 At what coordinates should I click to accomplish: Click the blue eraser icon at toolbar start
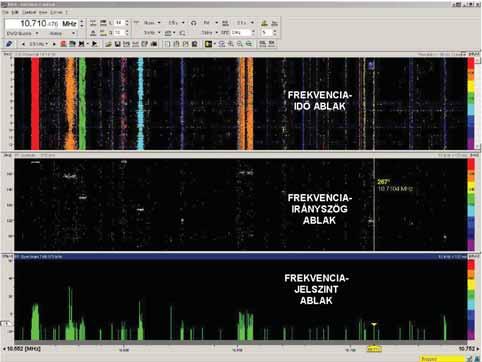tap(9, 44)
